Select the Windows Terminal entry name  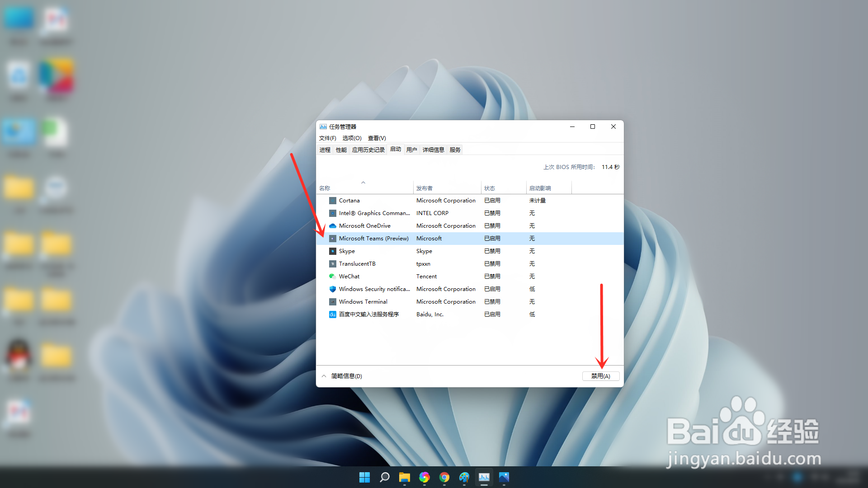point(363,302)
